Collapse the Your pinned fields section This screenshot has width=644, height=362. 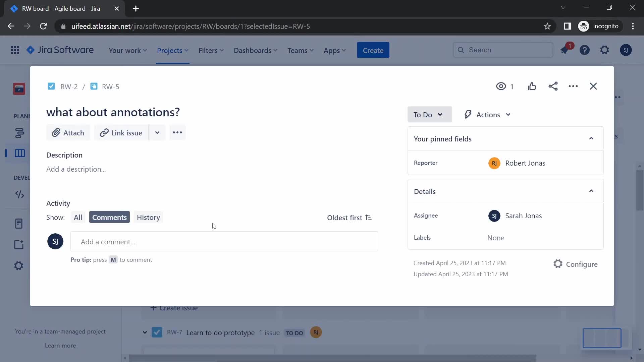pos(591,139)
